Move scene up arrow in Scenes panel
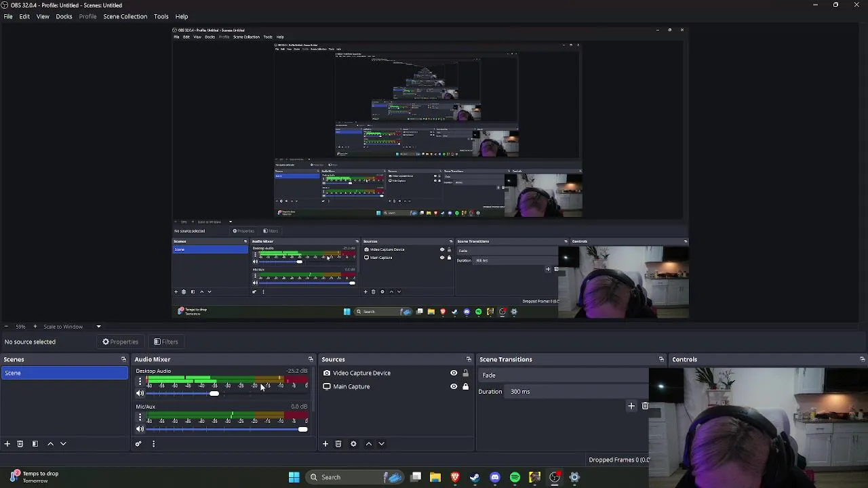 click(50, 444)
